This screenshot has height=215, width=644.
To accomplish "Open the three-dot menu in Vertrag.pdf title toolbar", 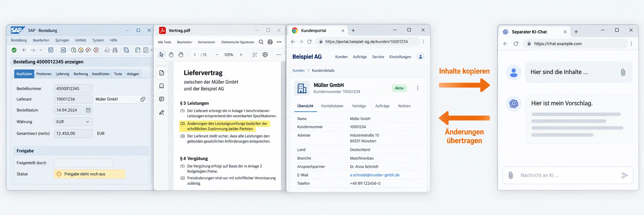I will (279, 42).
